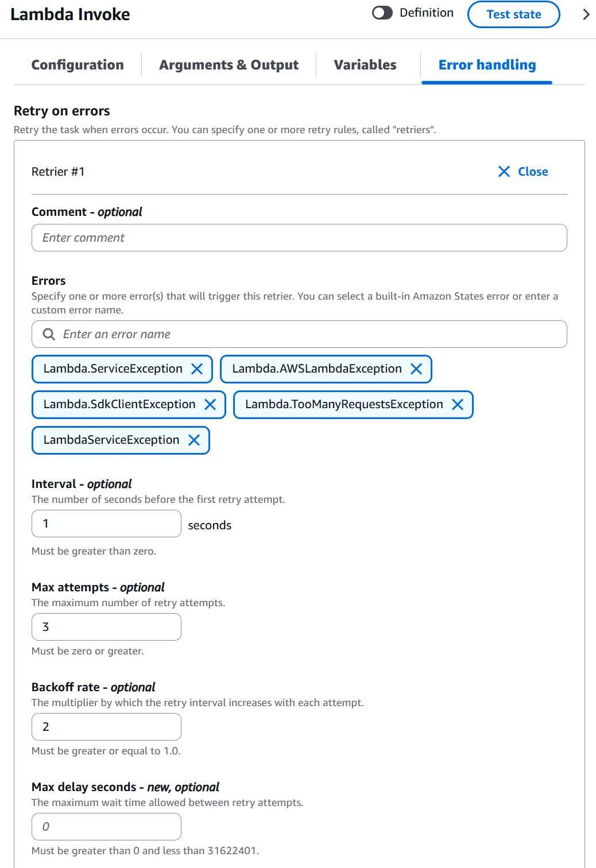
Task: Switch to the Configuration tab
Action: tap(78, 65)
